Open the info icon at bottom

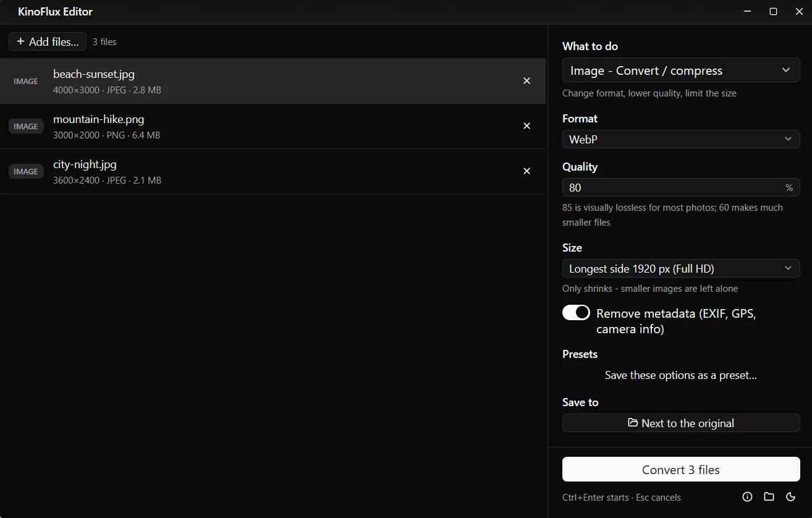pyautogui.click(x=747, y=496)
